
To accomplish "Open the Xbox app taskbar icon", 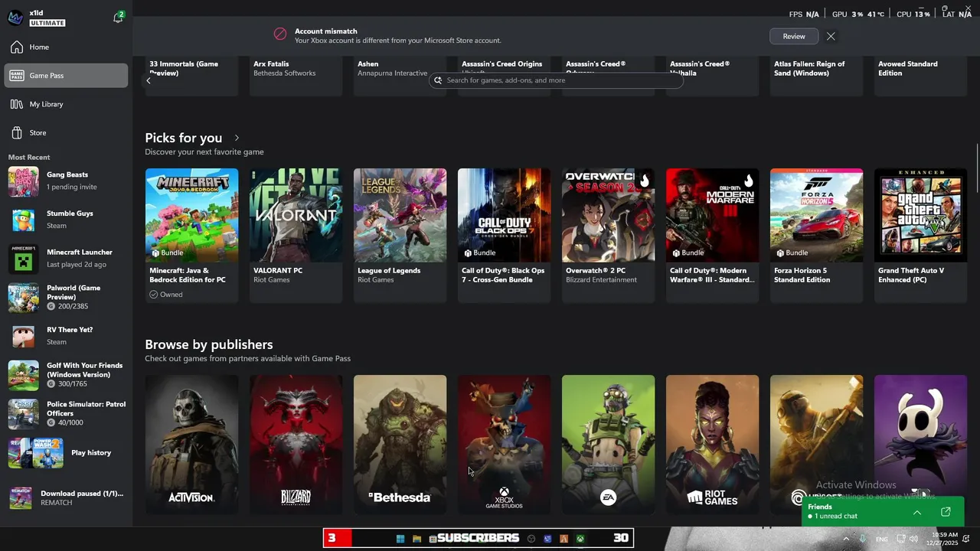I will tap(580, 539).
